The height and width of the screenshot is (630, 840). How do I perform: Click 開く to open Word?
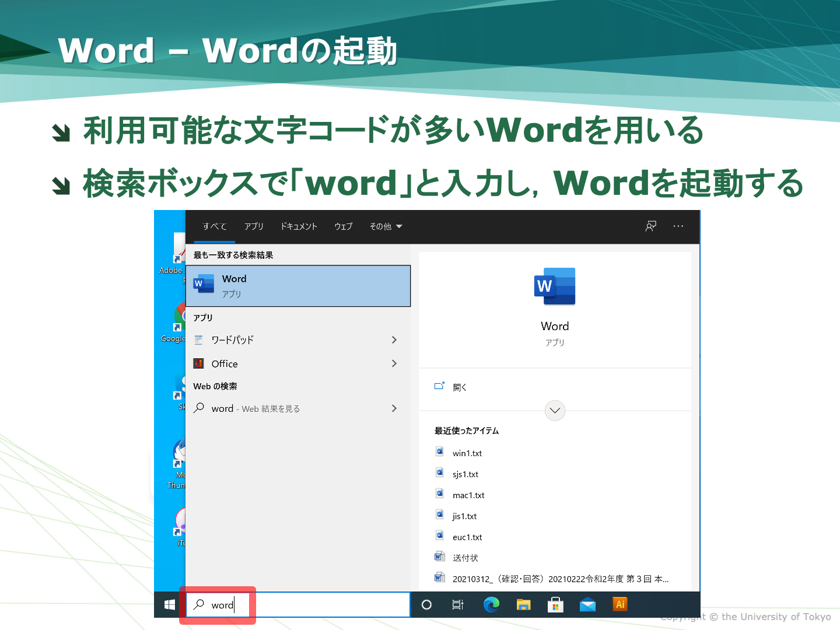point(460,387)
